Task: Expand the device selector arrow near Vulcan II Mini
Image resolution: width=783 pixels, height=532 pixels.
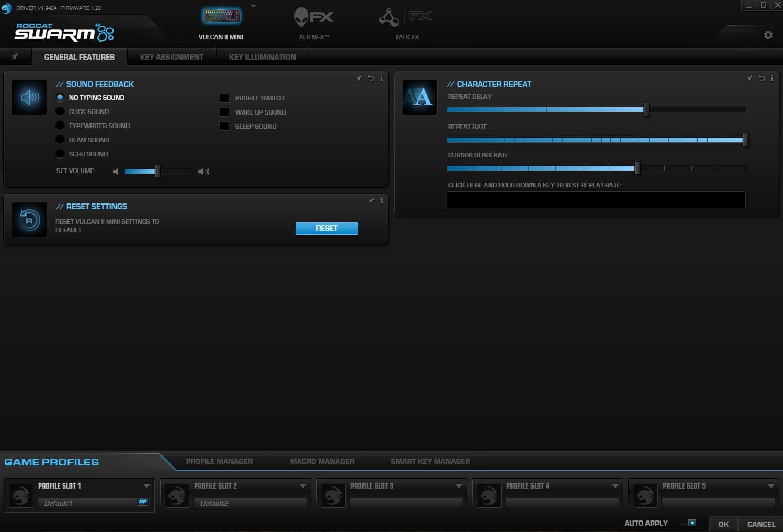Action: coord(253,6)
